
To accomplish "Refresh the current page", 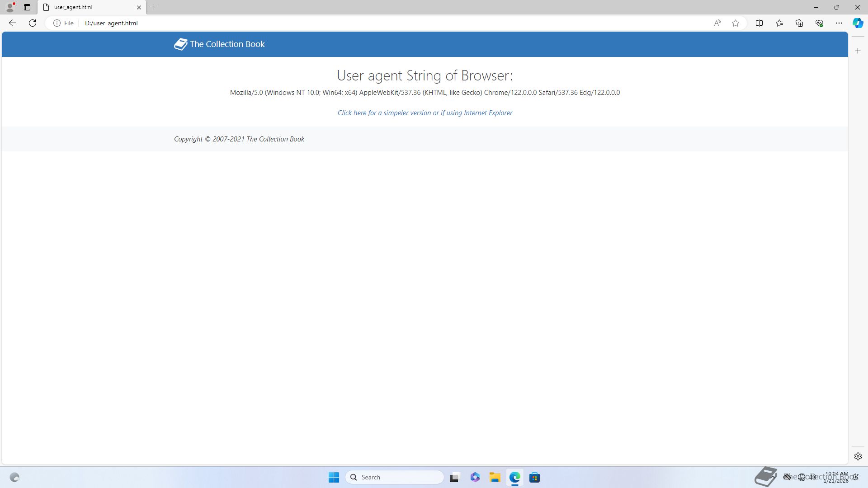I will click(x=33, y=23).
